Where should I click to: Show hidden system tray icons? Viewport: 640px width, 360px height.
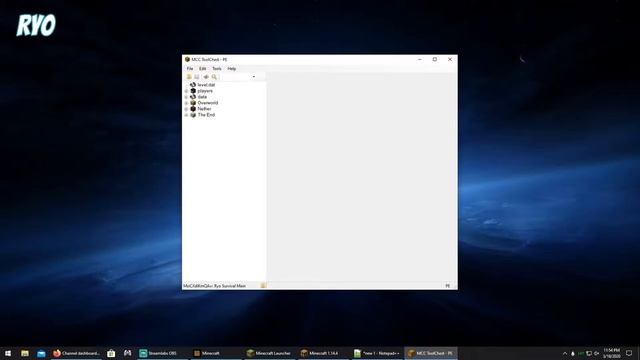click(565, 353)
